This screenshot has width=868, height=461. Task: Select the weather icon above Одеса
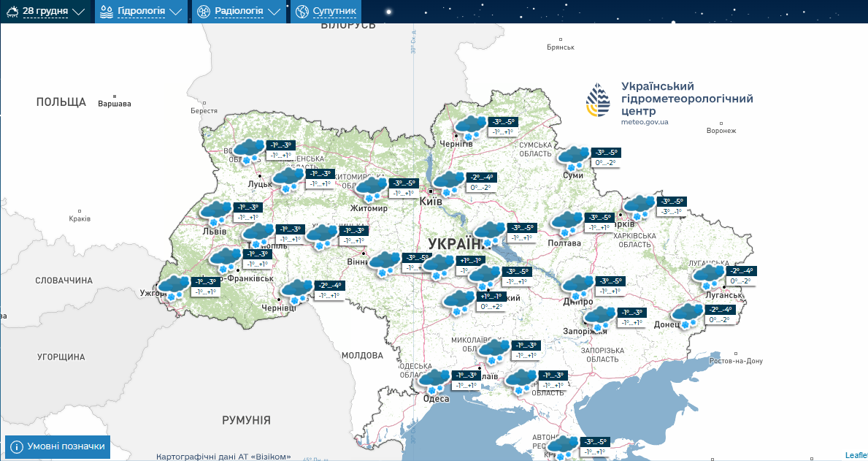point(434,380)
